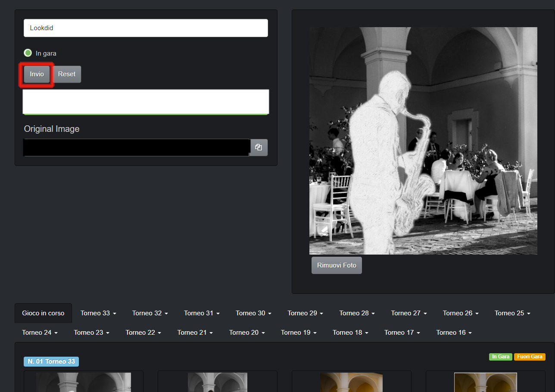Click the Original Image URL field

tap(136, 147)
